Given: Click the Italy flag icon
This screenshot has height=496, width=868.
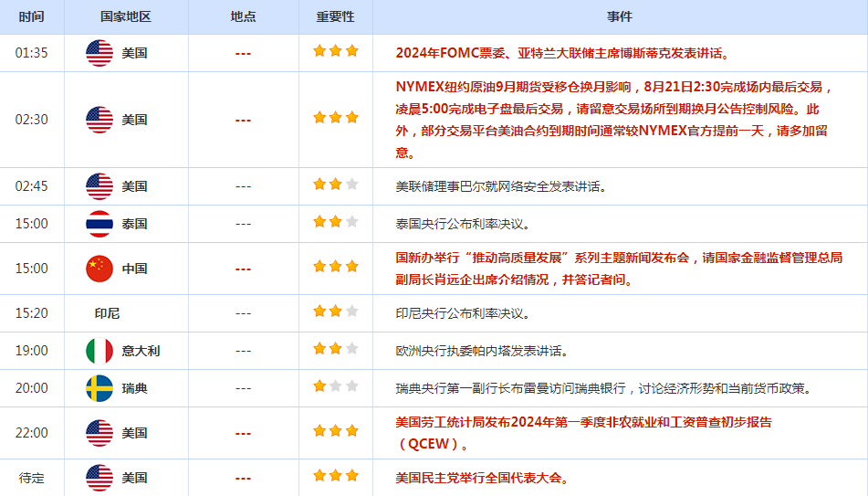Looking at the screenshot, I should tap(99, 351).
